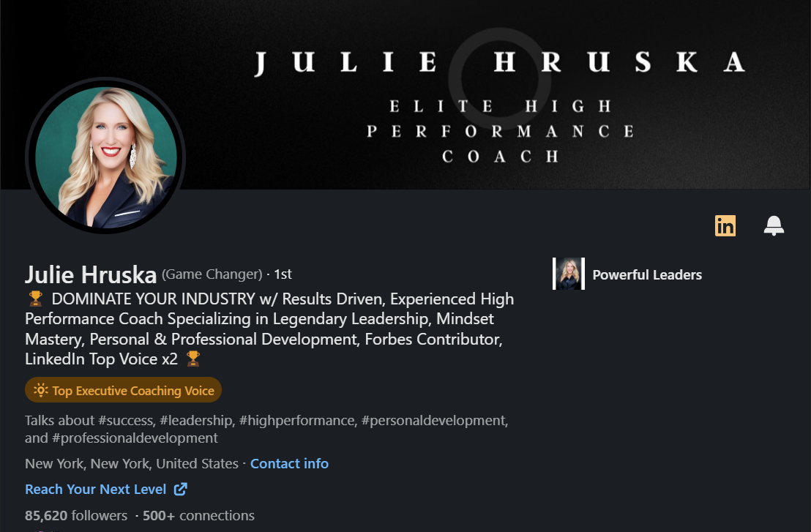Select the #professionaldevelopment hashtag
This screenshot has width=811, height=532.
tap(135, 438)
